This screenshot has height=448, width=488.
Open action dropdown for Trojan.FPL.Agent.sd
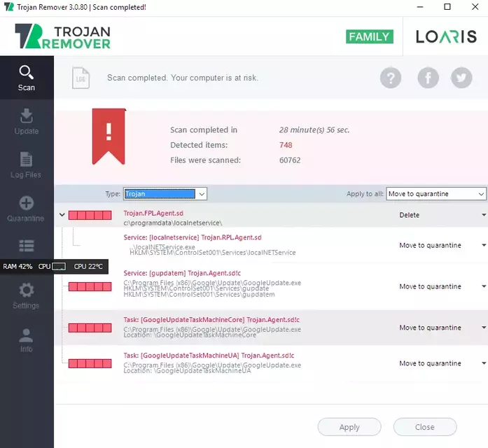[484, 215]
